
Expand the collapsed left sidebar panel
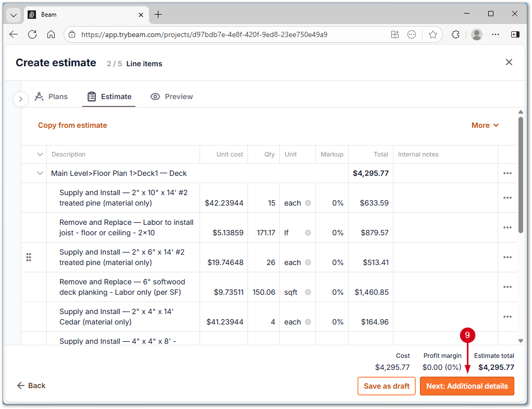[x=20, y=99]
